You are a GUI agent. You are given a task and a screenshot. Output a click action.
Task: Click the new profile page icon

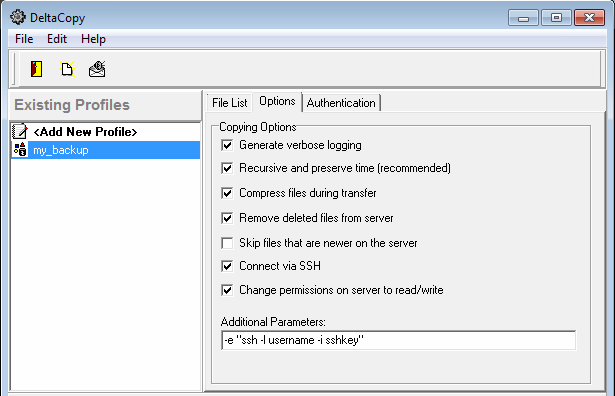click(67, 69)
